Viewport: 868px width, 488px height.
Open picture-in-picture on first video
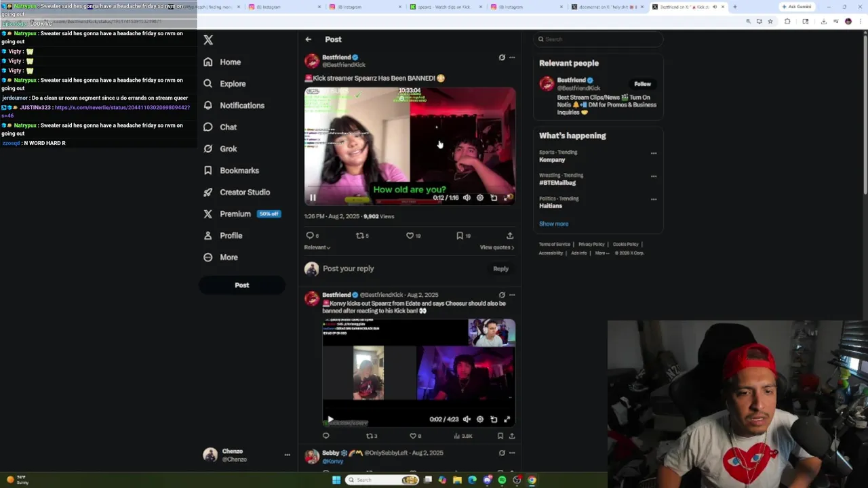pos(494,198)
